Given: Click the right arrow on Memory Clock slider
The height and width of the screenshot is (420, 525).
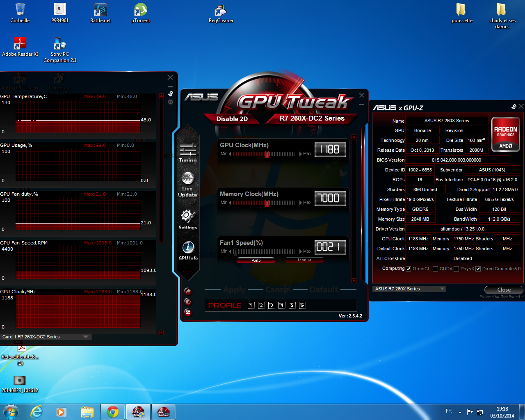Looking at the screenshot, I should (x=300, y=203).
